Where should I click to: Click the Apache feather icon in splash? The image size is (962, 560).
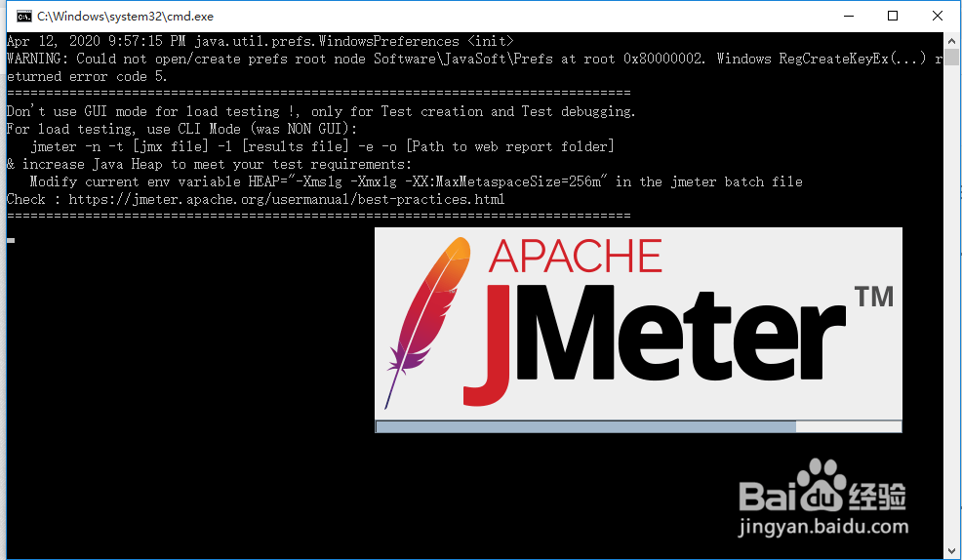(x=427, y=322)
